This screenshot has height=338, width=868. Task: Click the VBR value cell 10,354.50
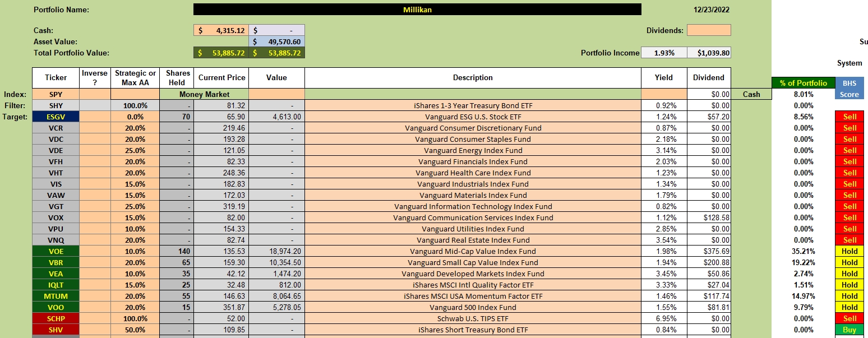277,262
